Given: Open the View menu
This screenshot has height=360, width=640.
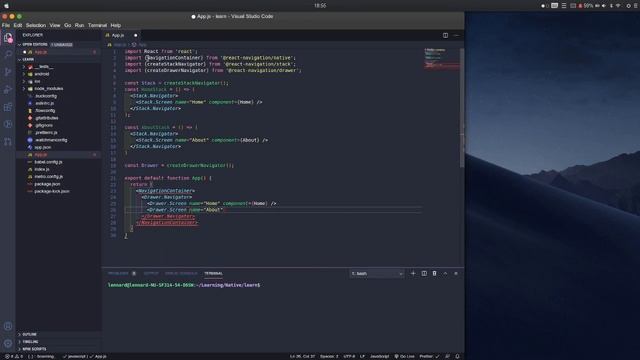Looking at the screenshot, I should point(55,25).
